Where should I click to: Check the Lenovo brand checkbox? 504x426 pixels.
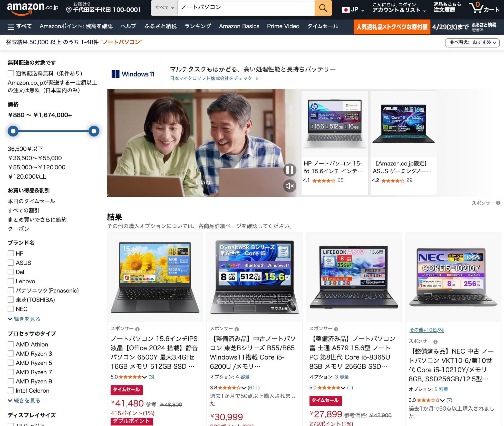11,281
